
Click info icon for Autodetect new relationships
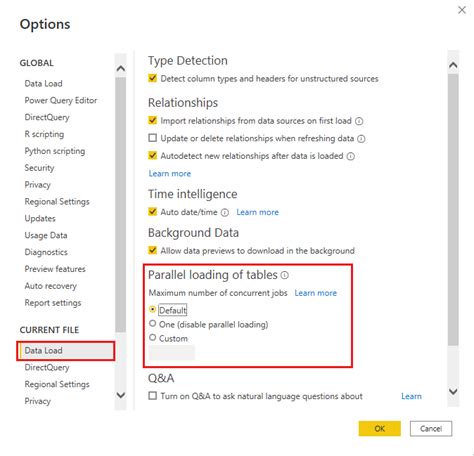[351, 156]
